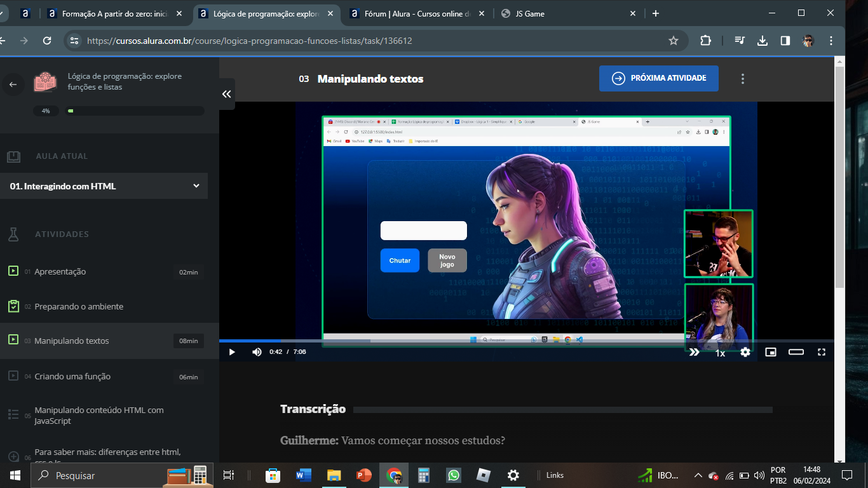Image resolution: width=868 pixels, height=488 pixels.
Task: Click the page vertical scrollbar
Action: coord(840,178)
